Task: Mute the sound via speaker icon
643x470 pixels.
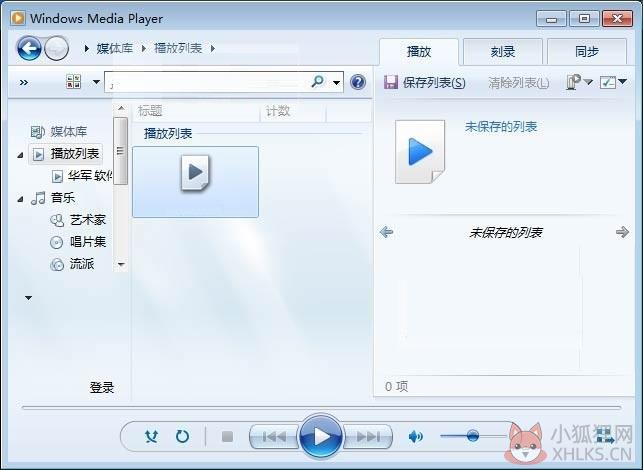Action: (x=415, y=436)
